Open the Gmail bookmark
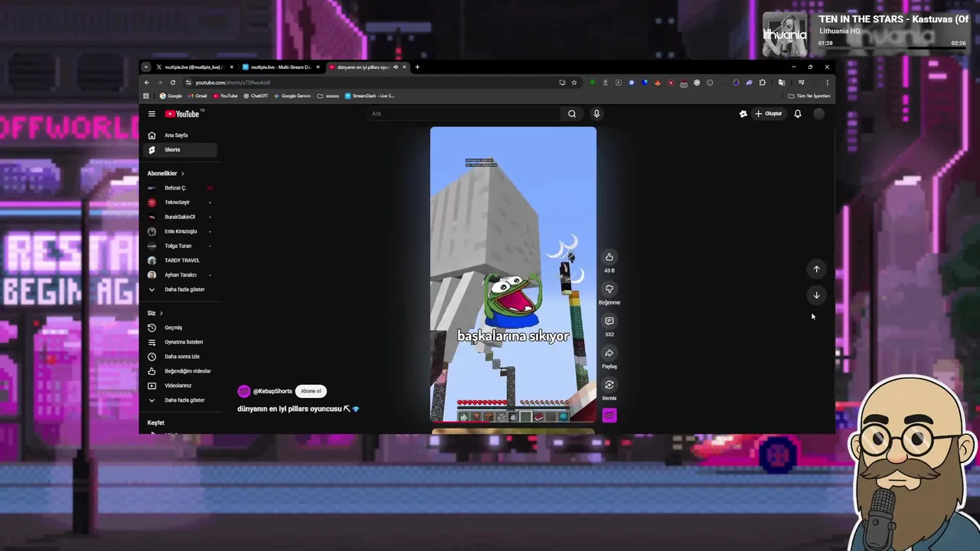Image resolution: width=980 pixels, height=551 pixels. tap(197, 96)
